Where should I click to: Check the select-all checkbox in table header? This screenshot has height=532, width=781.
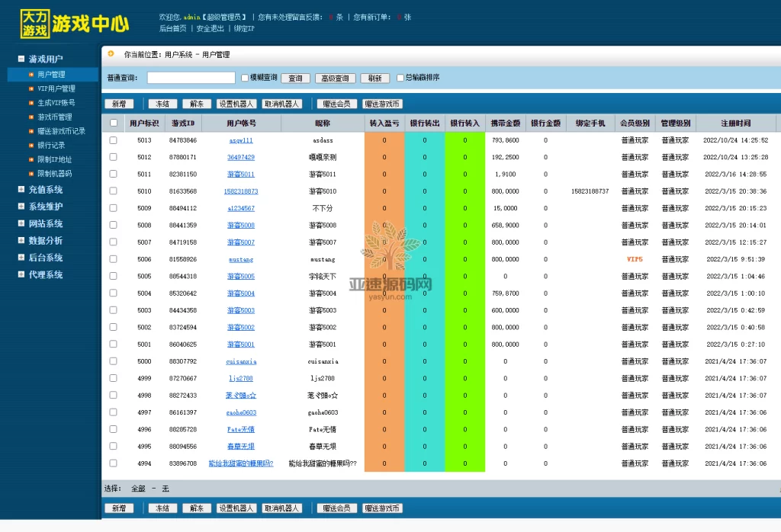click(x=113, y=123)
